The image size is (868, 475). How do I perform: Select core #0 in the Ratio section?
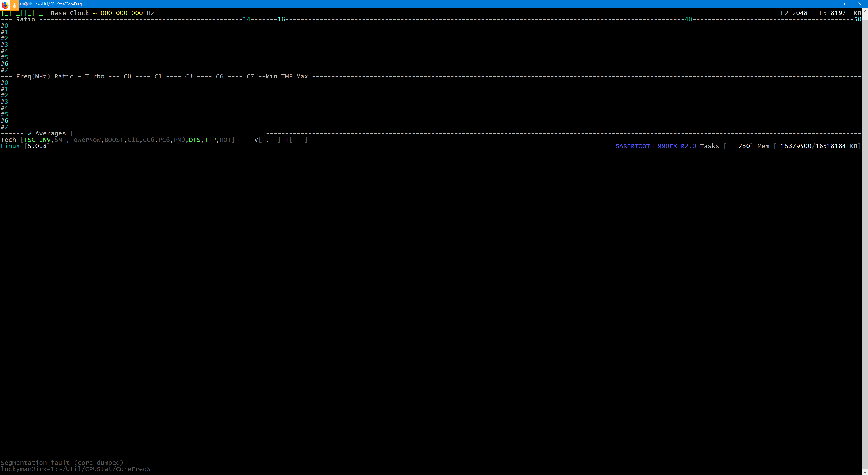click(x=5, y=25)
